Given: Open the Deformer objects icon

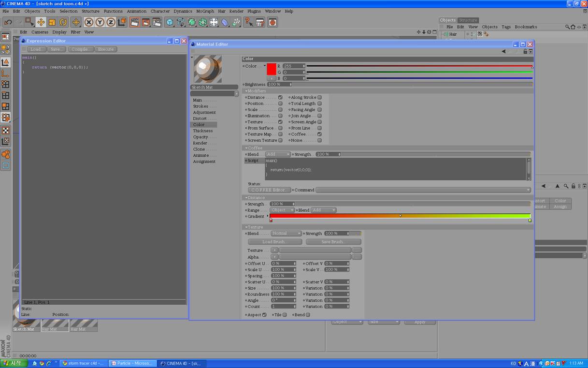Looking at the screenshot, I should coord(225,22).
